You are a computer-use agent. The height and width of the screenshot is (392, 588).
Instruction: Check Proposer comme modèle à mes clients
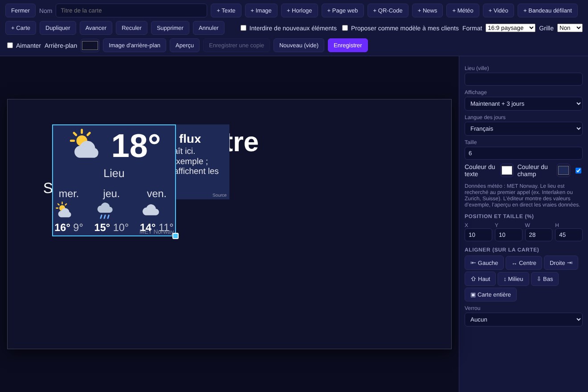click(x=345, y=28)
